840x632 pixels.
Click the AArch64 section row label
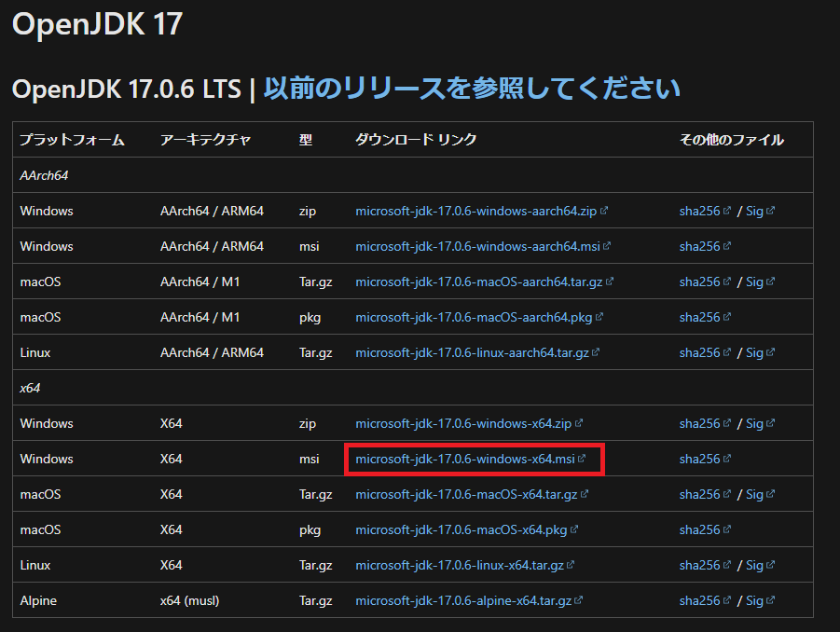(x=44, y=175)
